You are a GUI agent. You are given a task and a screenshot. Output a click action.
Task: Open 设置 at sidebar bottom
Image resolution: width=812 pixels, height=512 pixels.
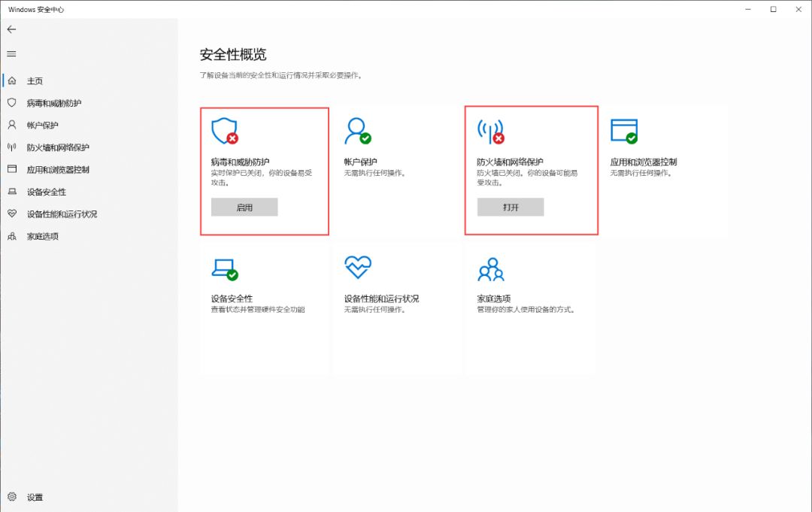(x=35, y=497)
